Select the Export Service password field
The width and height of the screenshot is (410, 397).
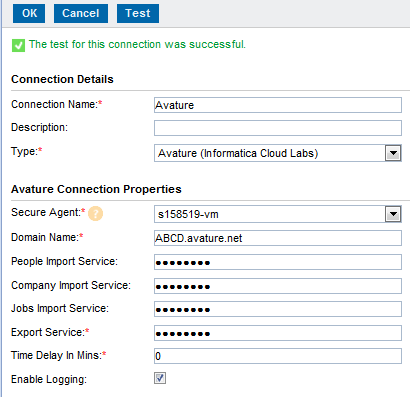tap(278, 333)
